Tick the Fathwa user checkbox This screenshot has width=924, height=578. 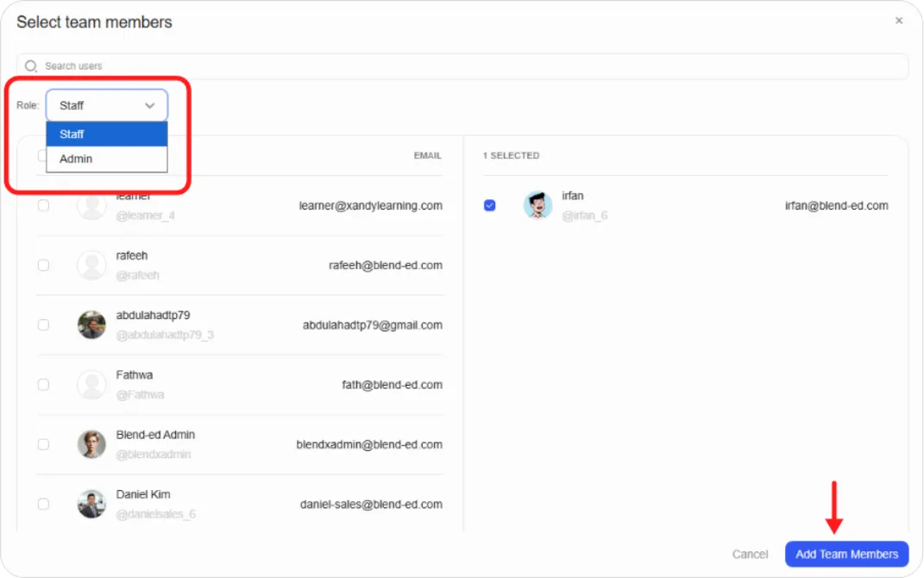pos(44,384)
